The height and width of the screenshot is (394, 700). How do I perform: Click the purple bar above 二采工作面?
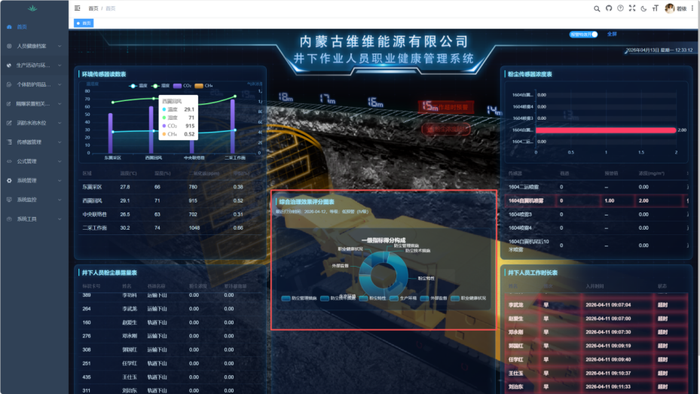(233, 126)
